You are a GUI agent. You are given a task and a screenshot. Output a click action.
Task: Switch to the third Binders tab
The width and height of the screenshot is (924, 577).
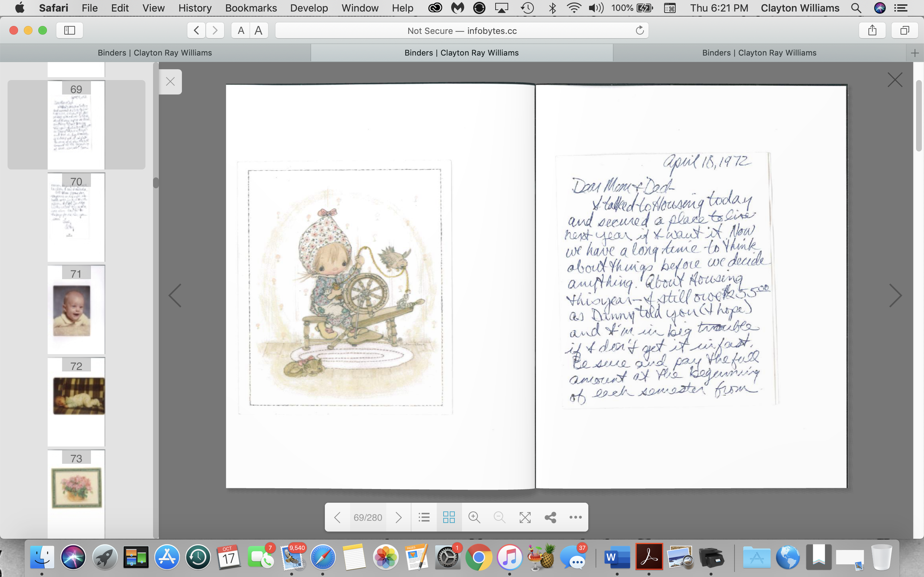click(759, 53)
